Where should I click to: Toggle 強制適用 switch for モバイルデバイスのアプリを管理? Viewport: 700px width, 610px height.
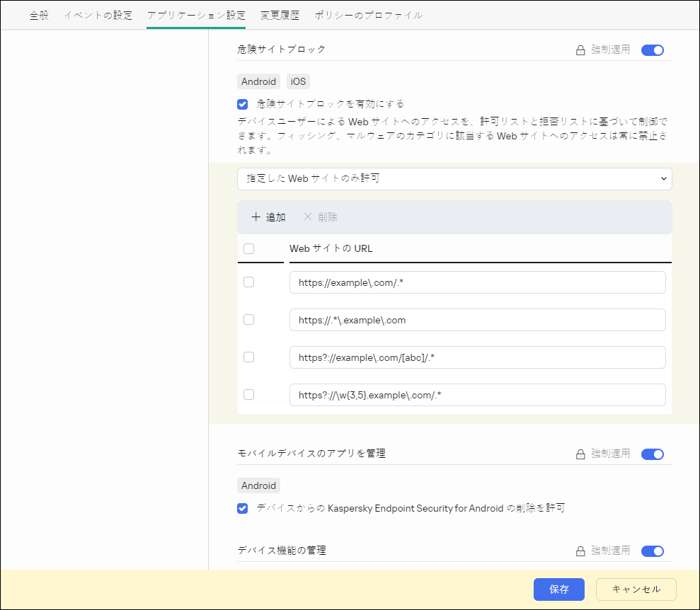[652, 454]
